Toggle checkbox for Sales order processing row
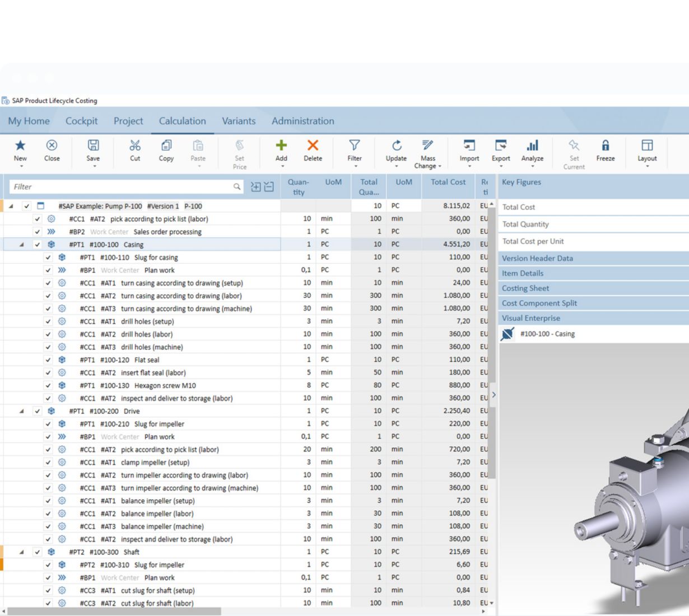This screenshot has width=689, height=616. (38, 232)
